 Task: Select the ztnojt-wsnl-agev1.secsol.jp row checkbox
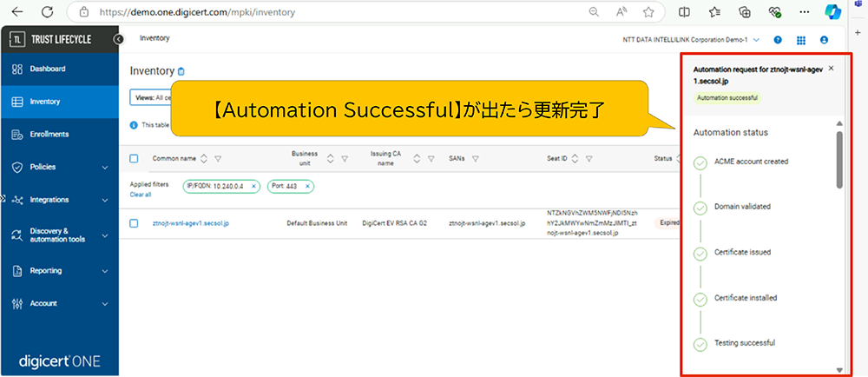134,223
